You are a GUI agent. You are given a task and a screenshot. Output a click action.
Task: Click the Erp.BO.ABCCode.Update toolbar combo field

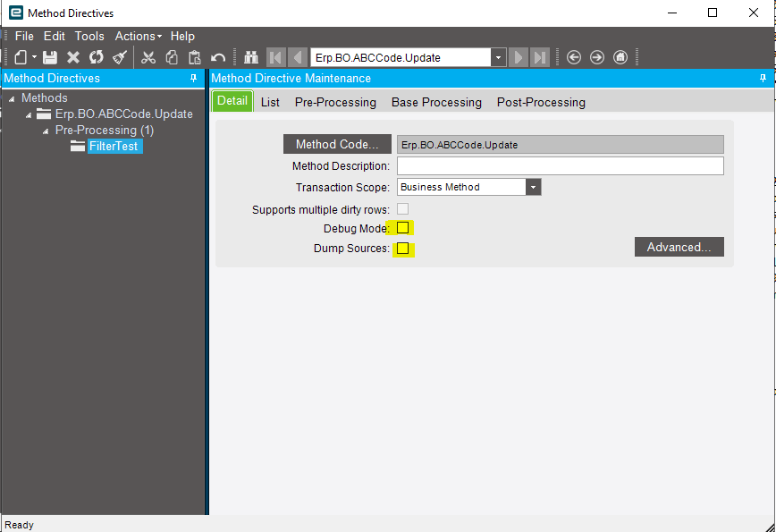click(401, 57)
